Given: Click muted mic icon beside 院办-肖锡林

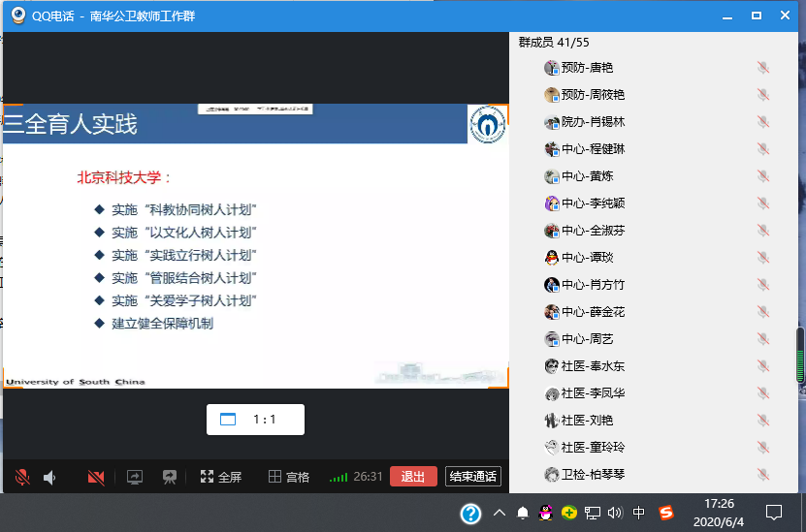Looking at the screenshot, I should [763, 122].
